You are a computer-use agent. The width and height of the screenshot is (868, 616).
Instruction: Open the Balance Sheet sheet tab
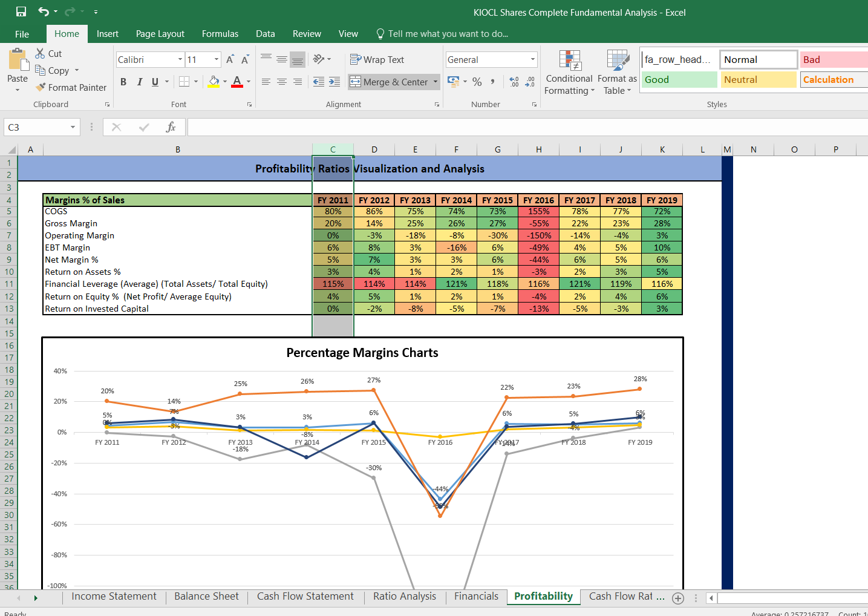[206, 597]
